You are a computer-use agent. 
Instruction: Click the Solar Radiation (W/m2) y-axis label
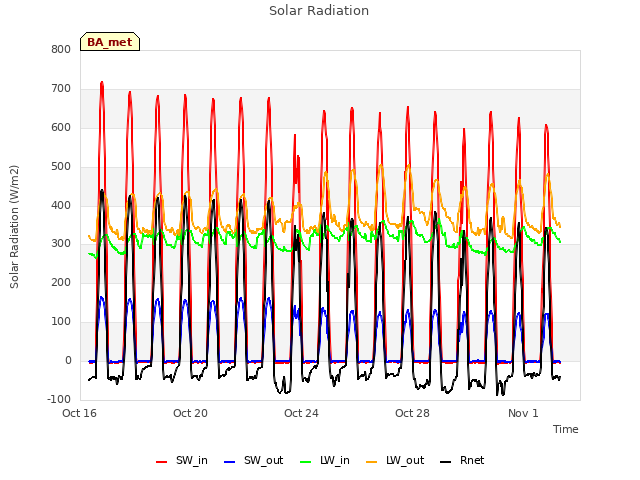pos(14,227)
